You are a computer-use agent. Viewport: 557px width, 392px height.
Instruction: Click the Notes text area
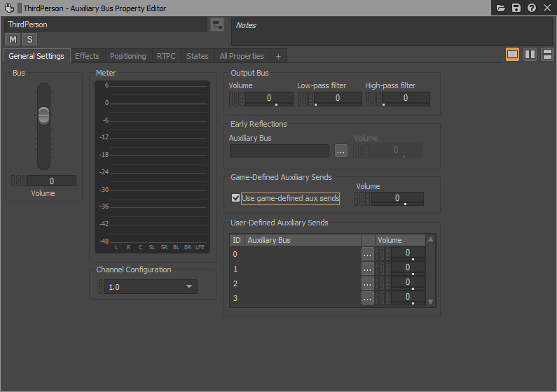pos(392,32)
